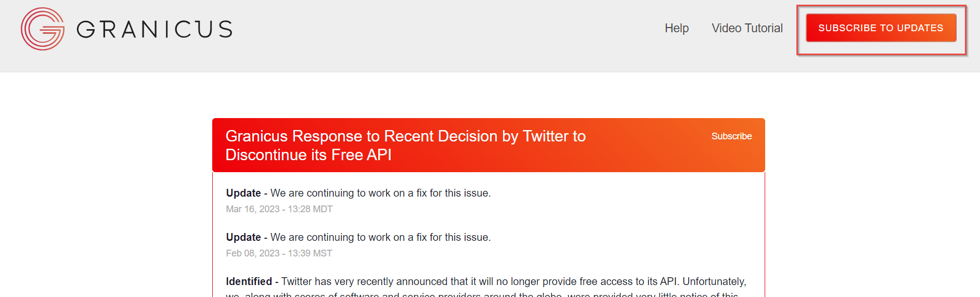Open the Help link
This screenshot has height=297, width=980.
tap(676, 28)
